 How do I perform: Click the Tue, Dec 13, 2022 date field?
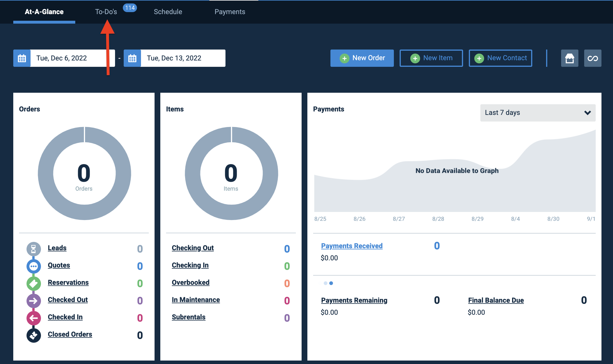pos(183,58)
